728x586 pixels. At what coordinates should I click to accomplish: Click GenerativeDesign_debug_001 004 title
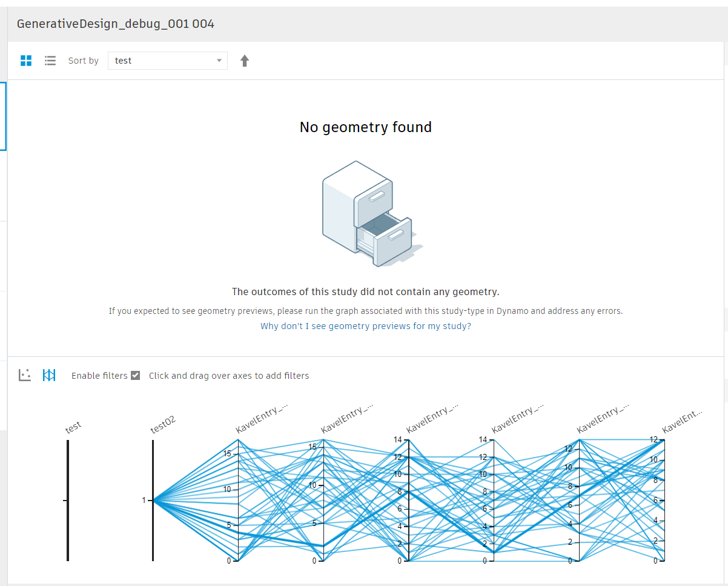[x=116, y=24]
